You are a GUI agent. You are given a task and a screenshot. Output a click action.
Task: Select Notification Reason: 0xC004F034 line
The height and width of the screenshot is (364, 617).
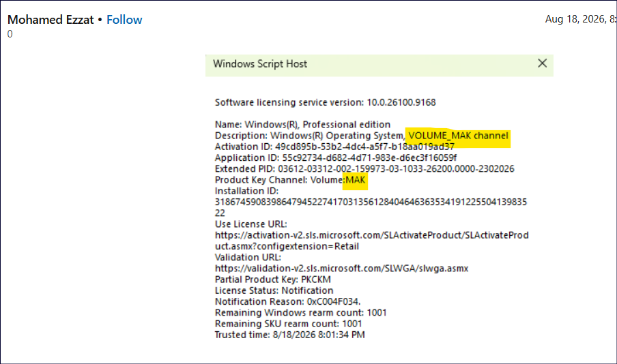coord(287,301)
